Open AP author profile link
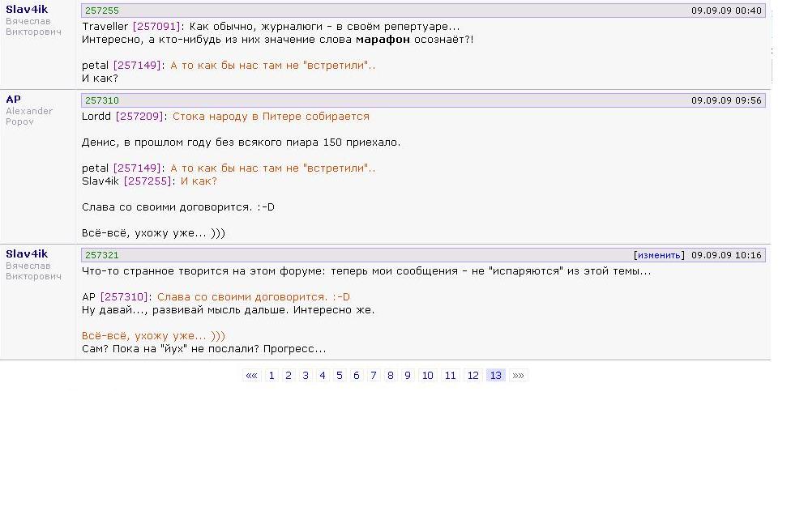 tap(13, 100)
